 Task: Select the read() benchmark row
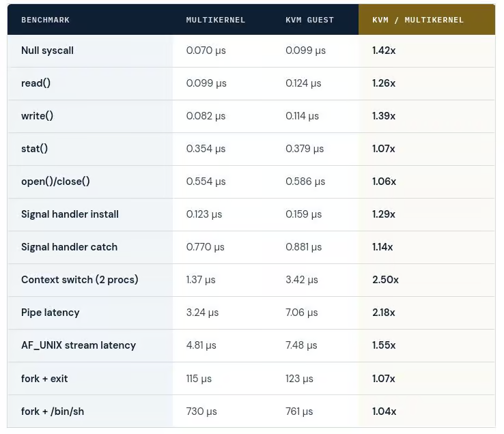coord(251,83)
